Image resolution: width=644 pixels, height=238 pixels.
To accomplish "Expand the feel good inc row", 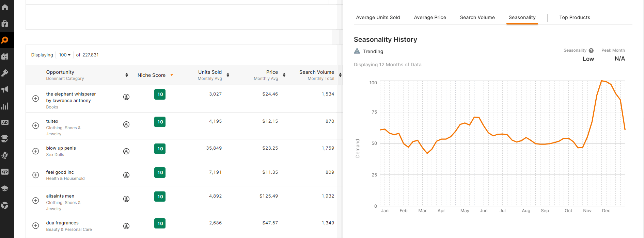I will point(35,175).
